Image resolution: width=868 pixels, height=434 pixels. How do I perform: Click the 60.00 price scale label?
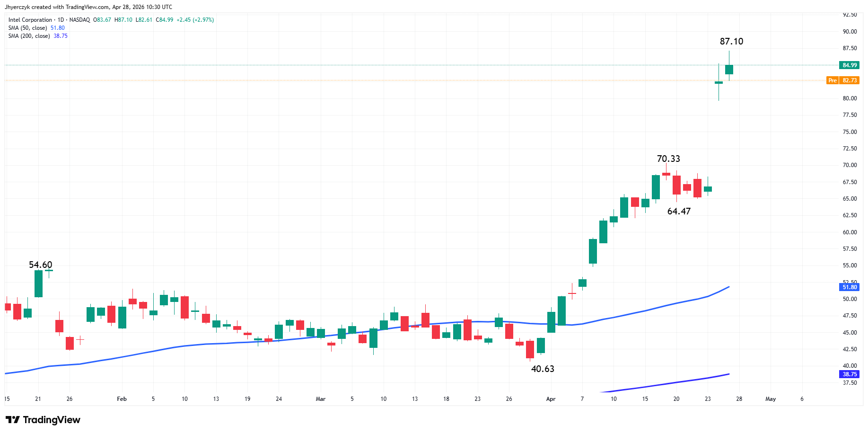(x=850, y=232)
